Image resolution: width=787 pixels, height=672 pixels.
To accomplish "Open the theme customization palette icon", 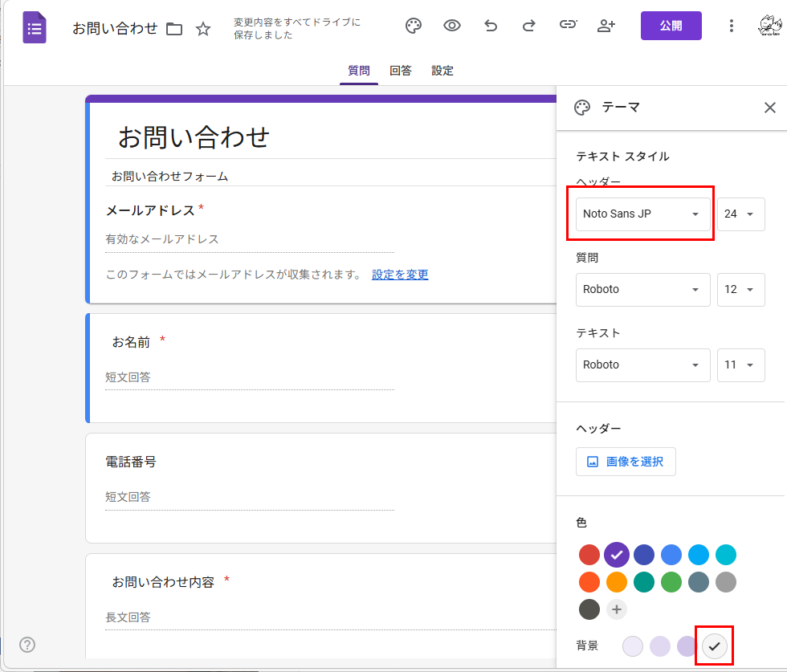I will click(414, 26).
